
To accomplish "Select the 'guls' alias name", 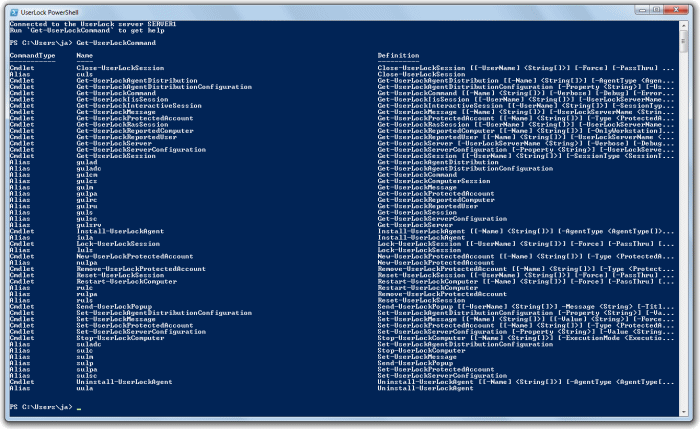I will [84, 212].
